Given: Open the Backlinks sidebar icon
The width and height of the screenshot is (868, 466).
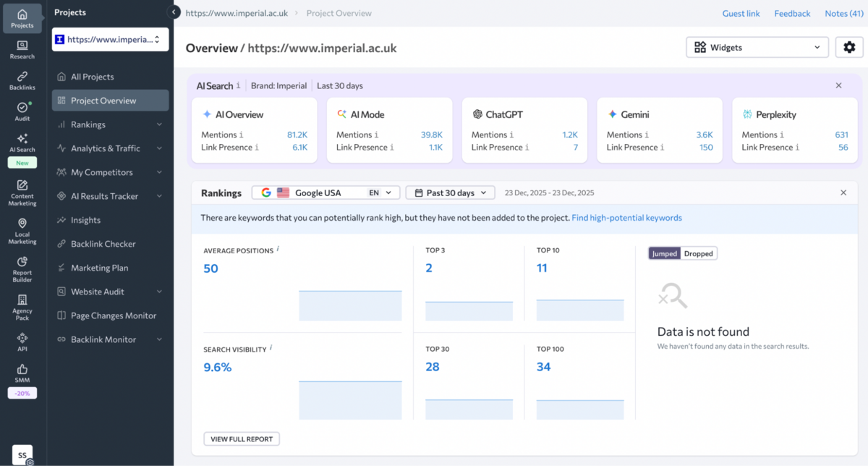Looking at the screenshot, I should (x=22, y=80).
